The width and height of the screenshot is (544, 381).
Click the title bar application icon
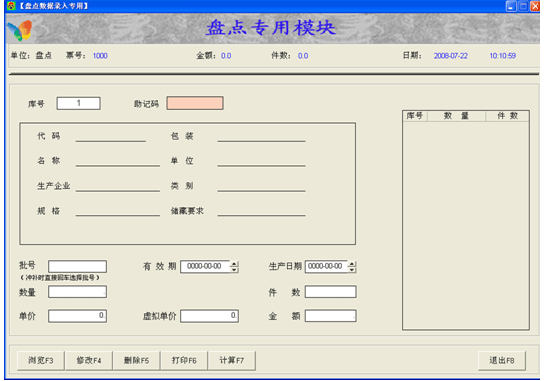(x=11, y=6)
